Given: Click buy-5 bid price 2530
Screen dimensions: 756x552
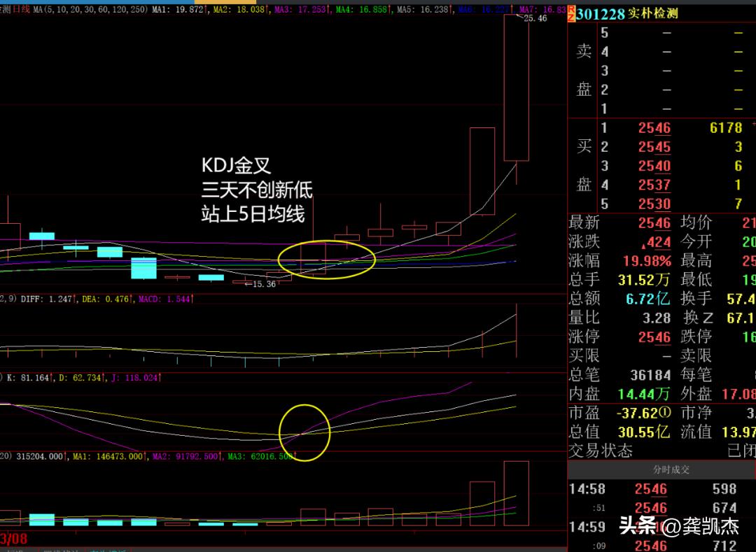Looking at the screenshot, I should click(x=654, y=204).
